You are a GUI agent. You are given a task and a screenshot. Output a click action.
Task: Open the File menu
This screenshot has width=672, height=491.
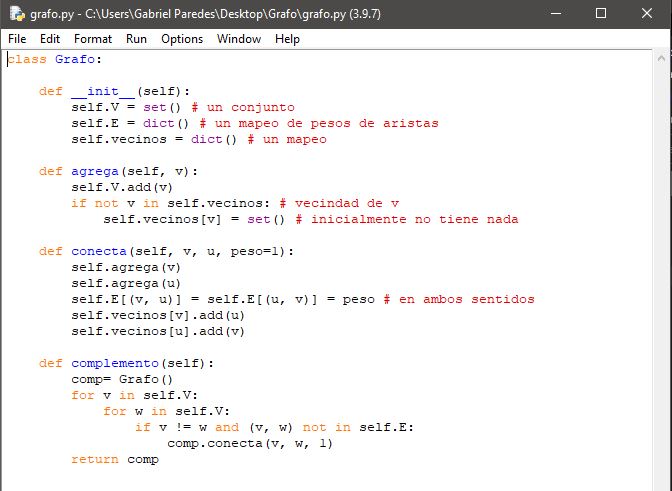(x=17, y=39)
